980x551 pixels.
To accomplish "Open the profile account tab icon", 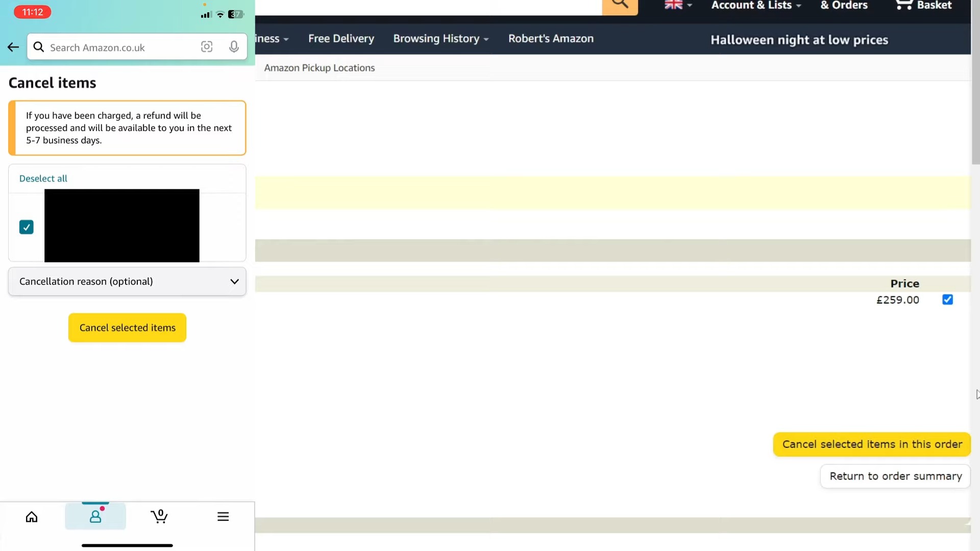I will coord(95,517).
